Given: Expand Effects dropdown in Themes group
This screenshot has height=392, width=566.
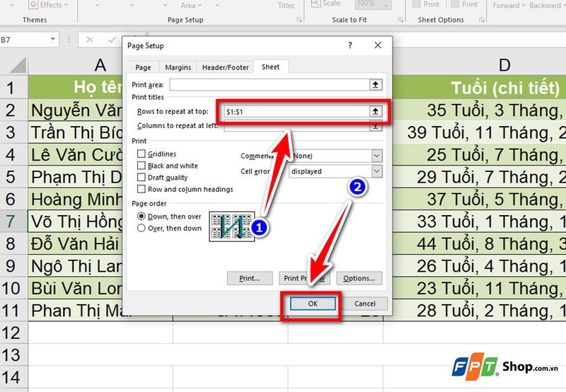Looking at the screenshot, I should 65,6.
